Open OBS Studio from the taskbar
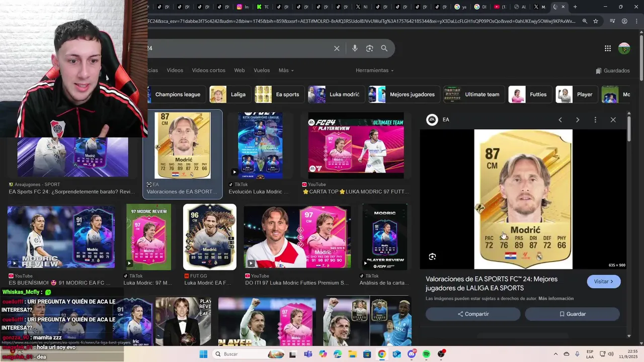Viewport: 644px width, 362px height. pos(441,354)
